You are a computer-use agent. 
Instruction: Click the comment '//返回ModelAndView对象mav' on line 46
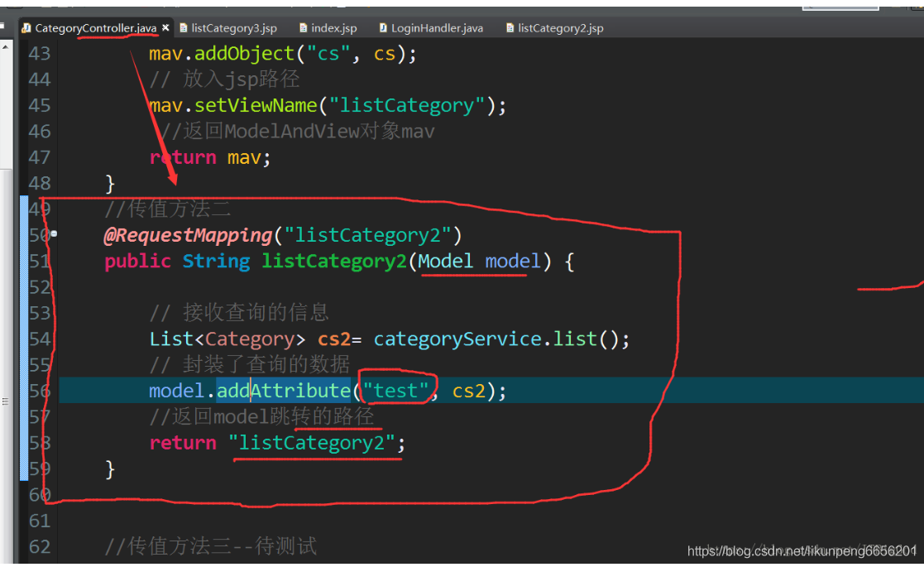298,131
